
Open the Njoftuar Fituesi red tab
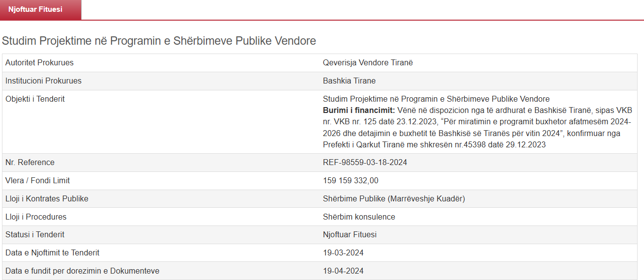(x=35, y=9)
